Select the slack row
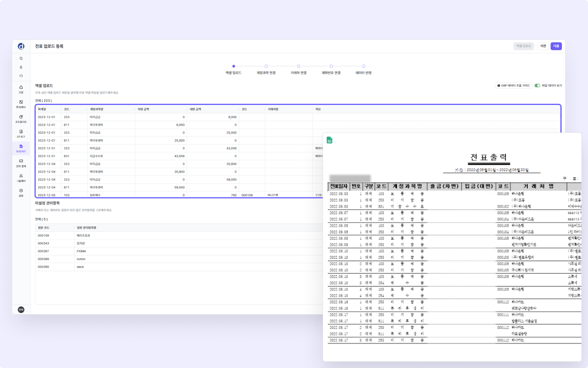Screen dimensions: 588x368 [x=179, y=267]
